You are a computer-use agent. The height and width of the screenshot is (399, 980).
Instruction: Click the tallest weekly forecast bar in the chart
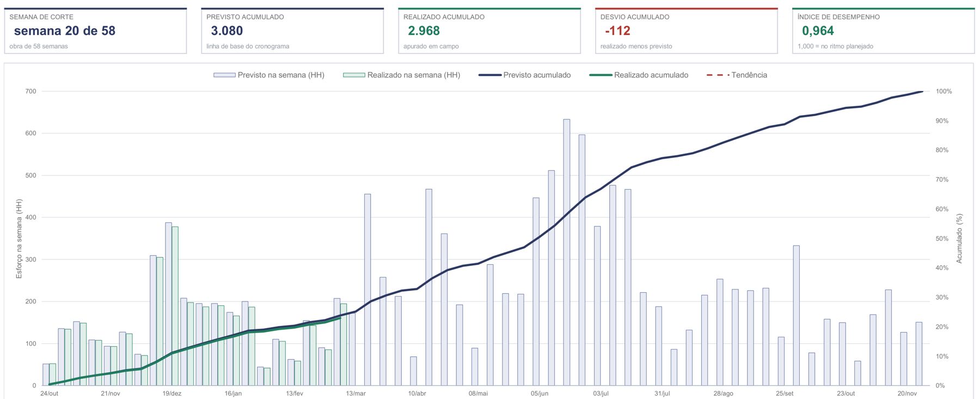pyautogui.click(x=567, y=252)
